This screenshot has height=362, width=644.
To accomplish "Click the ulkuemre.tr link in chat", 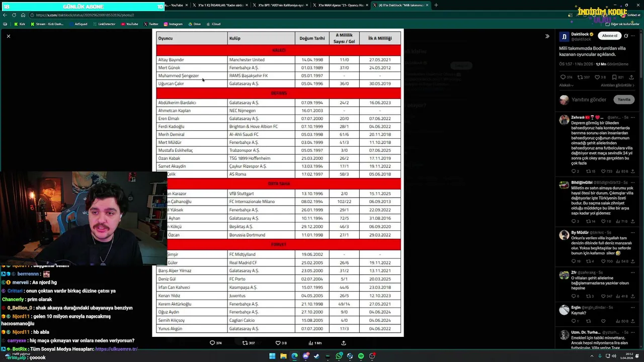I will [116, 349].
